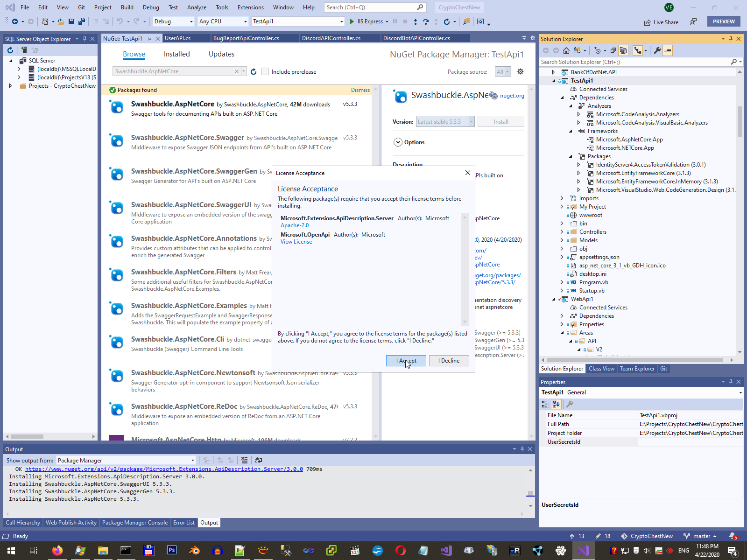Open the Apache-2.0 license link
747x560 pixels.
coord(295,225)
